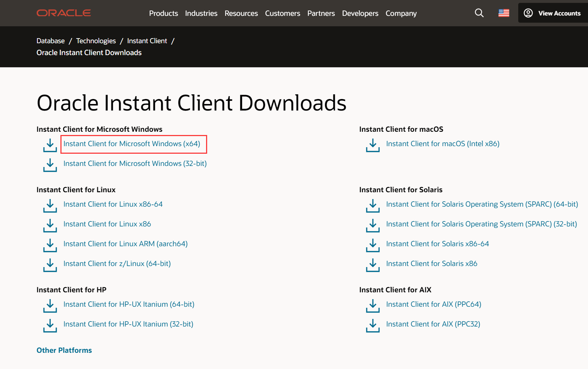The height and width of the screenshot is (369, 588).
Task: Open the search magnifier icon
Action: tap(479, 13)
